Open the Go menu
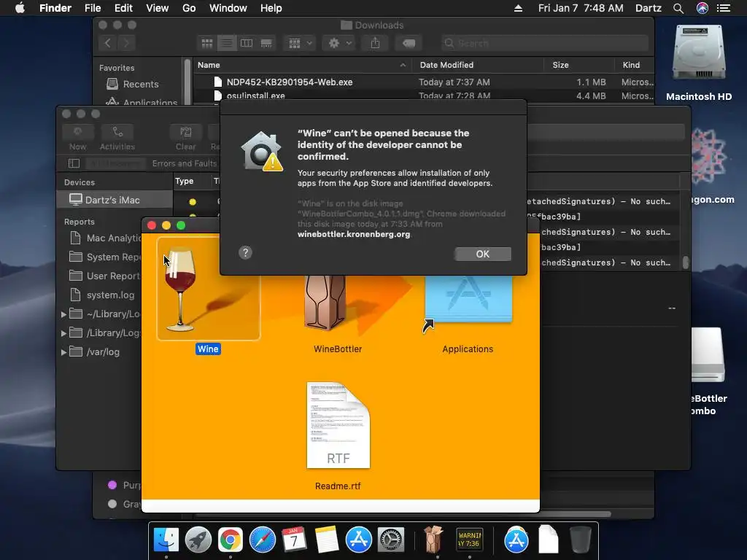 (189, 8)
